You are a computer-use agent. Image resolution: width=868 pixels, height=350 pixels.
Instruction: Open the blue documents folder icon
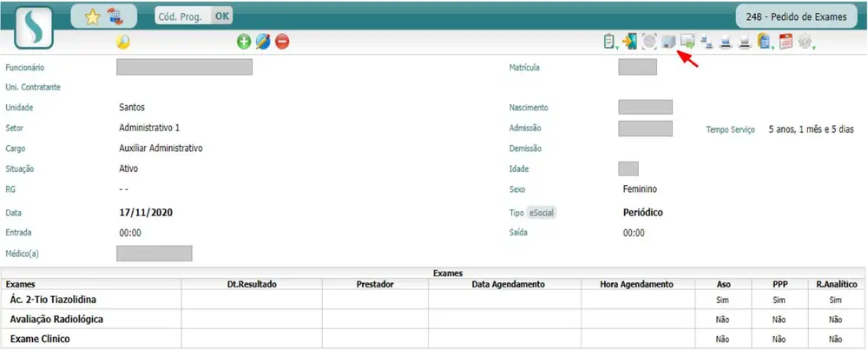[x=764, y=42]
